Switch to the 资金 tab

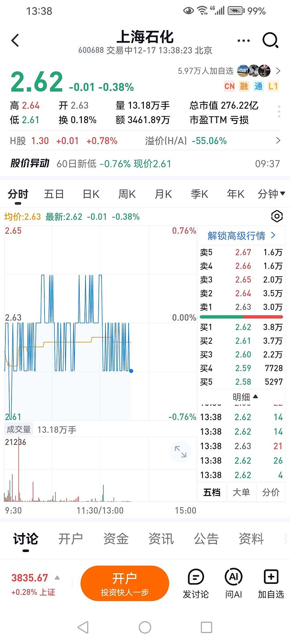click(116, 539)
